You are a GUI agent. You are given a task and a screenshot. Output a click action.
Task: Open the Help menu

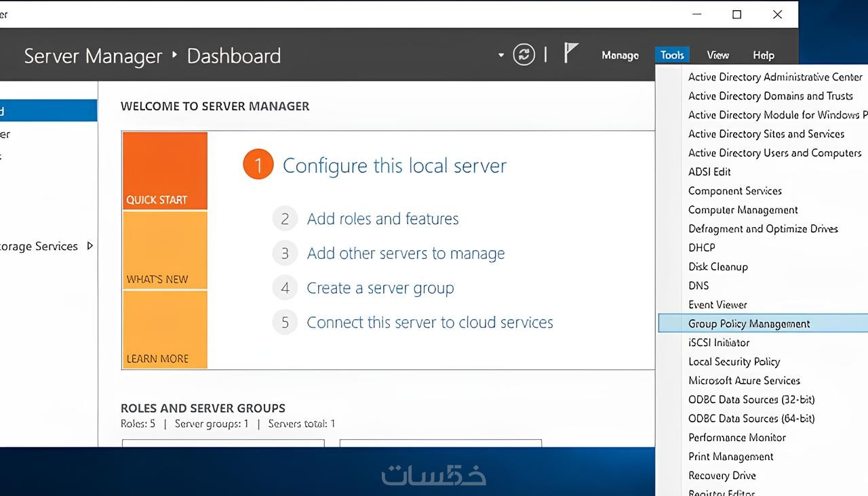pos(763,56)
